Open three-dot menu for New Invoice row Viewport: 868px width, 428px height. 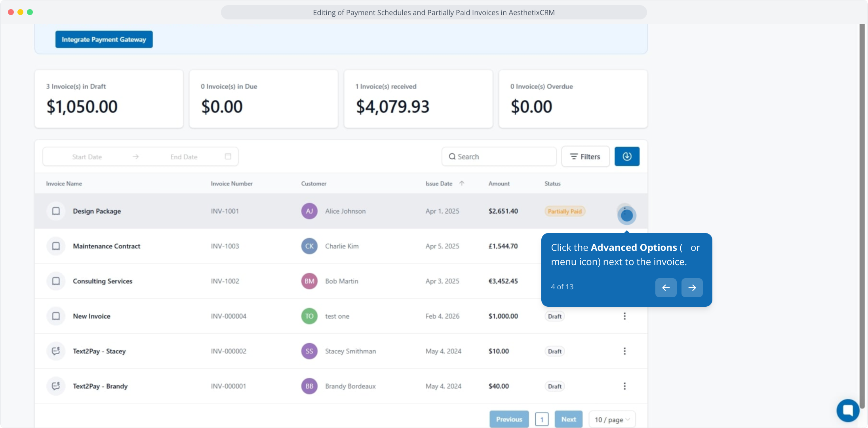coord(624,316)
